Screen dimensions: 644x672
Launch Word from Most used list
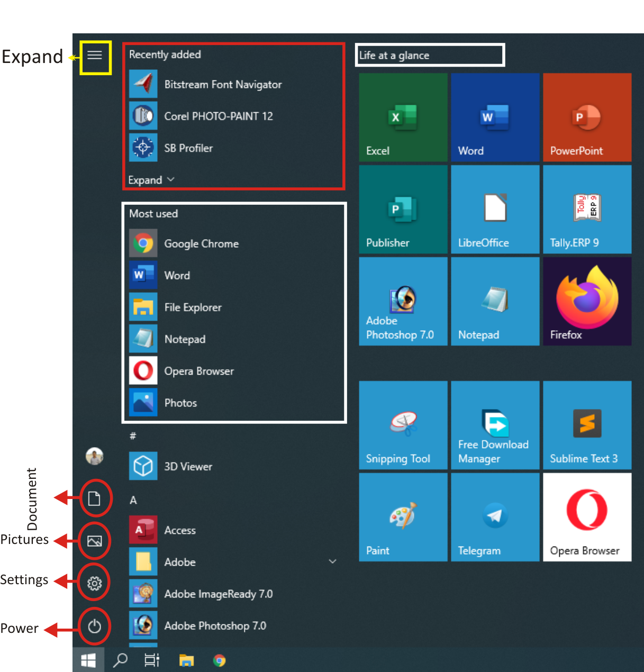coord(235,275)
